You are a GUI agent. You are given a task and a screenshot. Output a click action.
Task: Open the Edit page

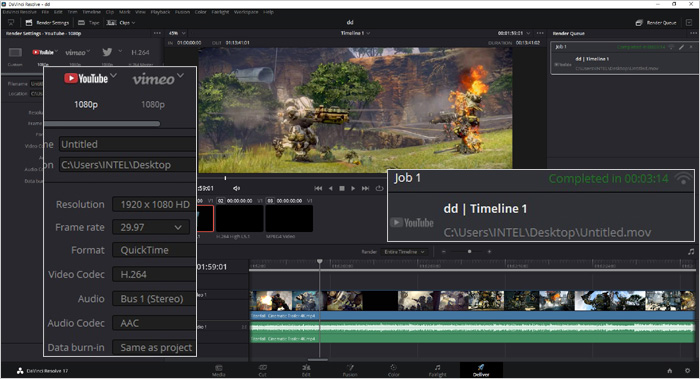click(306, 371)
